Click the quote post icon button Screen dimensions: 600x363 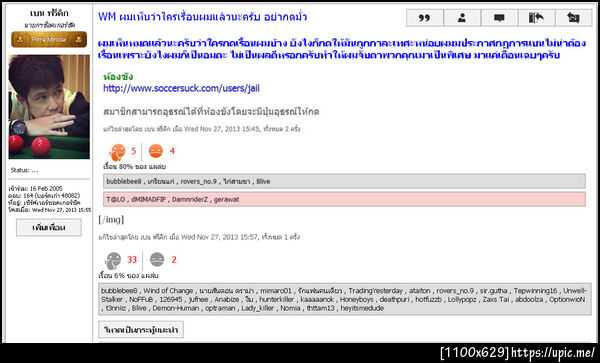(425, 18)
